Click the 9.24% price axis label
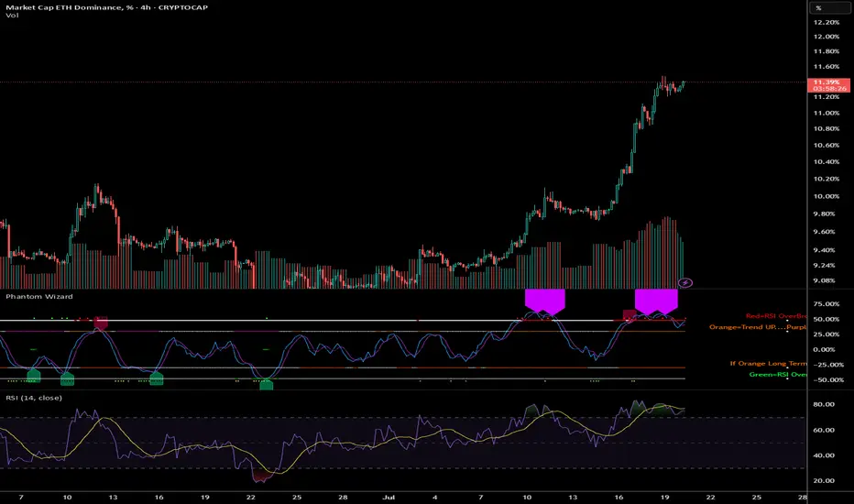Image resolution: width=854 pixels, height=504 pixels. coord(825,266)
